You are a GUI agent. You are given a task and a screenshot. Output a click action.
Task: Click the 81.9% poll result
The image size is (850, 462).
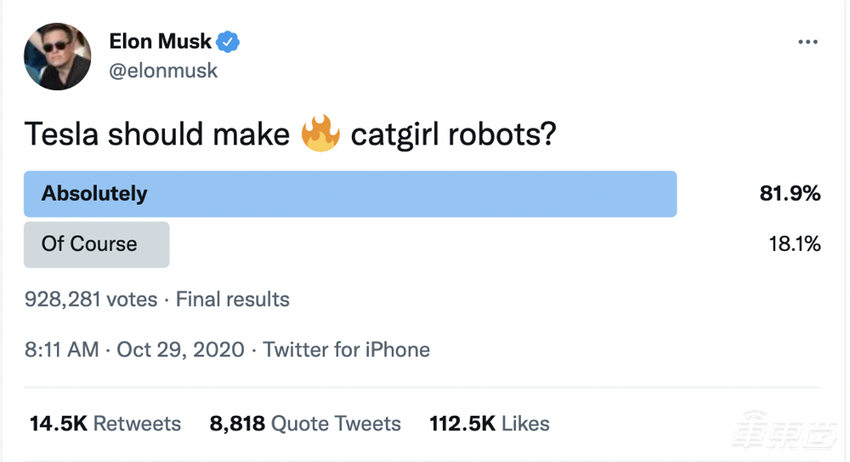point(790,194)
